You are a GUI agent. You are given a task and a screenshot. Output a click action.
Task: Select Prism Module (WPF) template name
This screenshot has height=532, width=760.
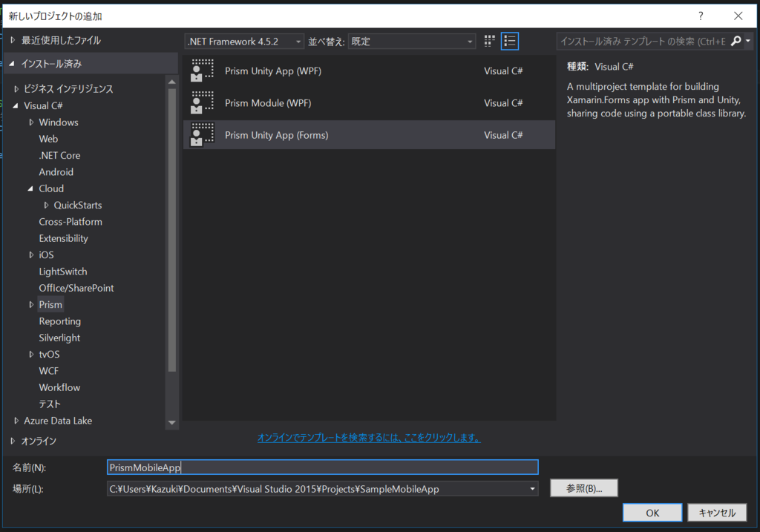268,102
